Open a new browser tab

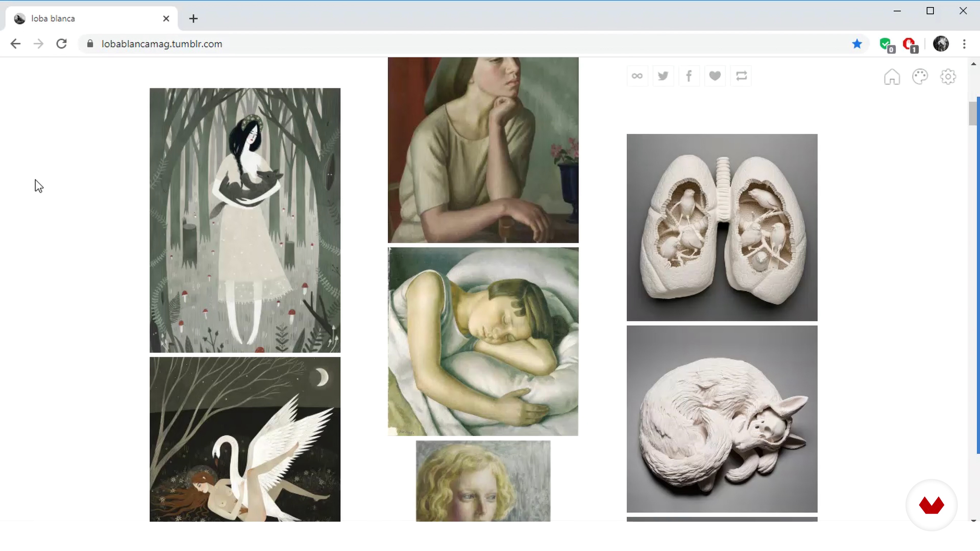click(193, 19)
